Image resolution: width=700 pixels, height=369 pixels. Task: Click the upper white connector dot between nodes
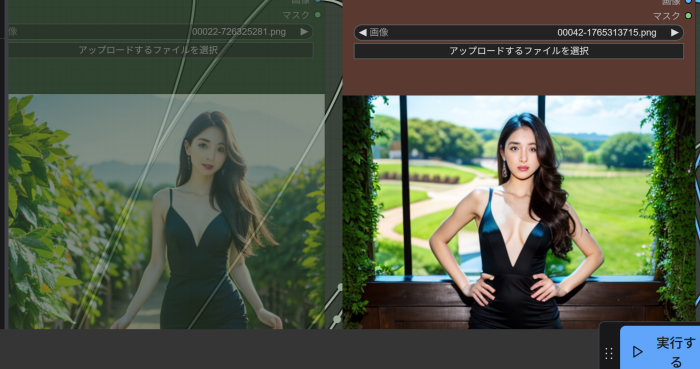coord(340,288)
